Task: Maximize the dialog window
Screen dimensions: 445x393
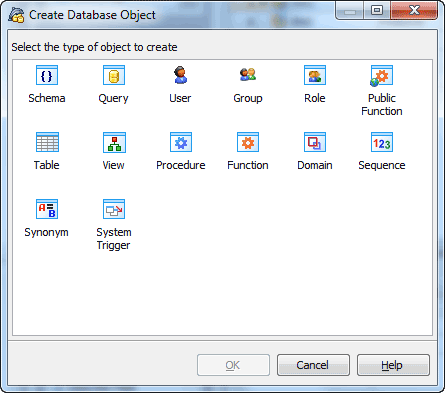Action: click(377, 11)
